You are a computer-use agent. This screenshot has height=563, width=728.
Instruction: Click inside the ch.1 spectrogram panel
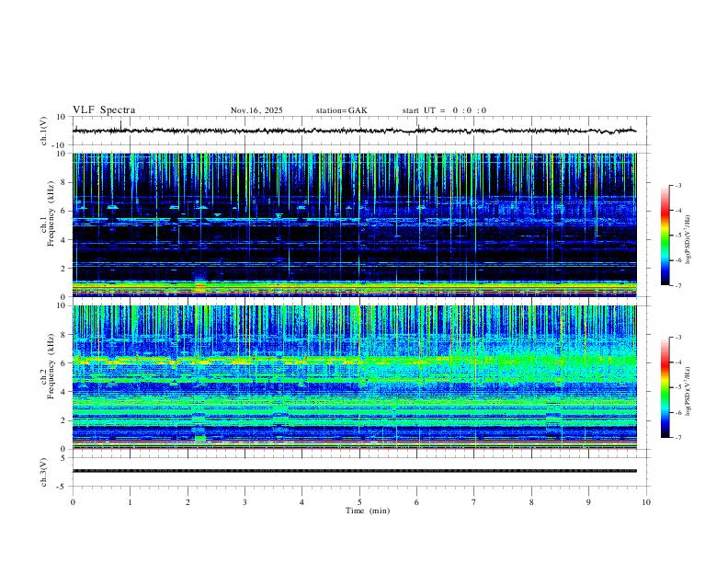click(x=355, y=224)
